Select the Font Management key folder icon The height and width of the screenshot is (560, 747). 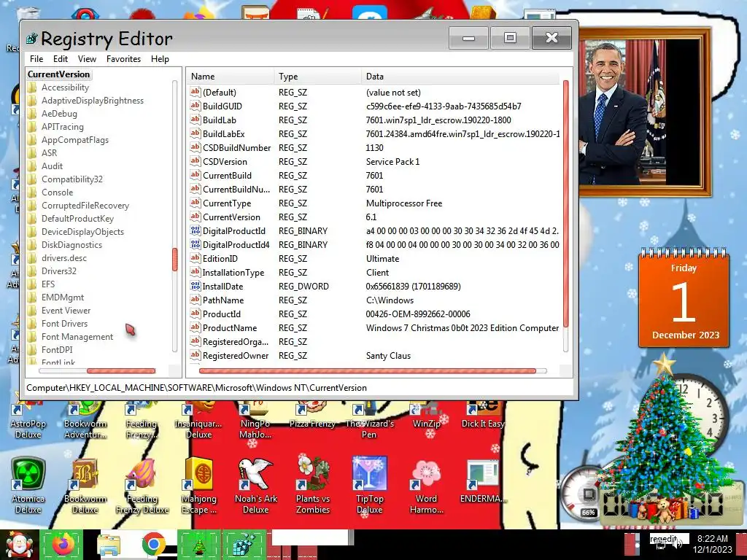pyautogui.click(x=32, y=337)
